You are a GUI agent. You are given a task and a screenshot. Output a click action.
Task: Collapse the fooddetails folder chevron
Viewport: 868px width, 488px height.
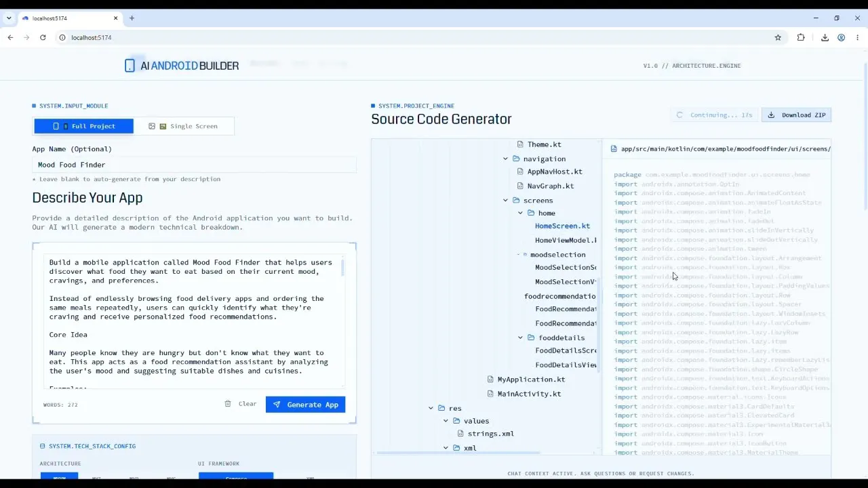[x=520, y=338]
